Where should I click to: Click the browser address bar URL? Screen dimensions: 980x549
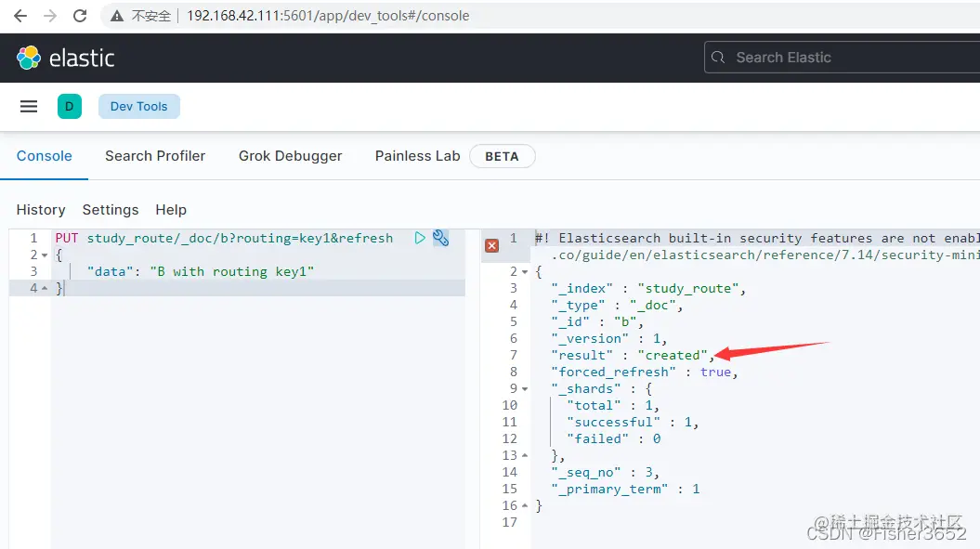click(x=328, y=16)
